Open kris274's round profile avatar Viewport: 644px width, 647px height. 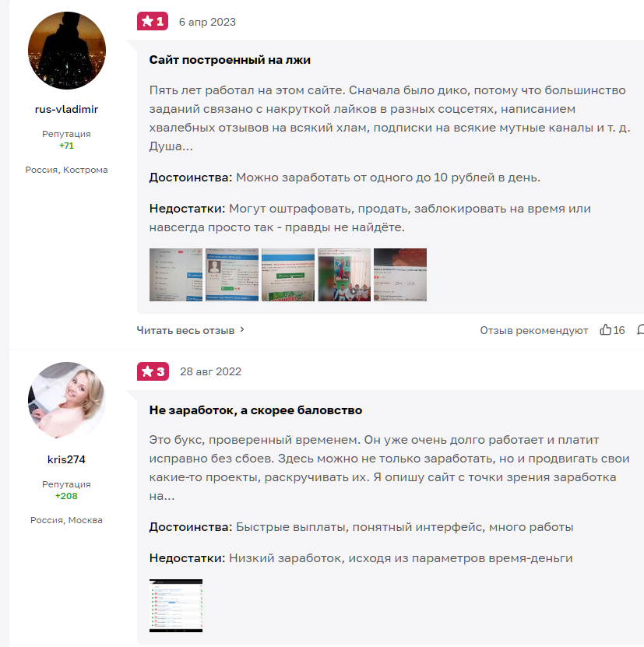coord(67,401)
